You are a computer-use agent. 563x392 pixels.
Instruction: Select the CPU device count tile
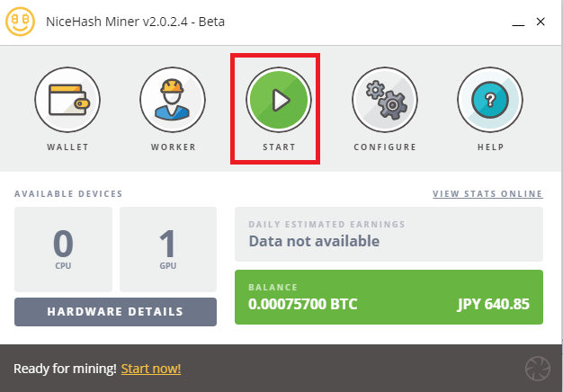tap(63, 249)
